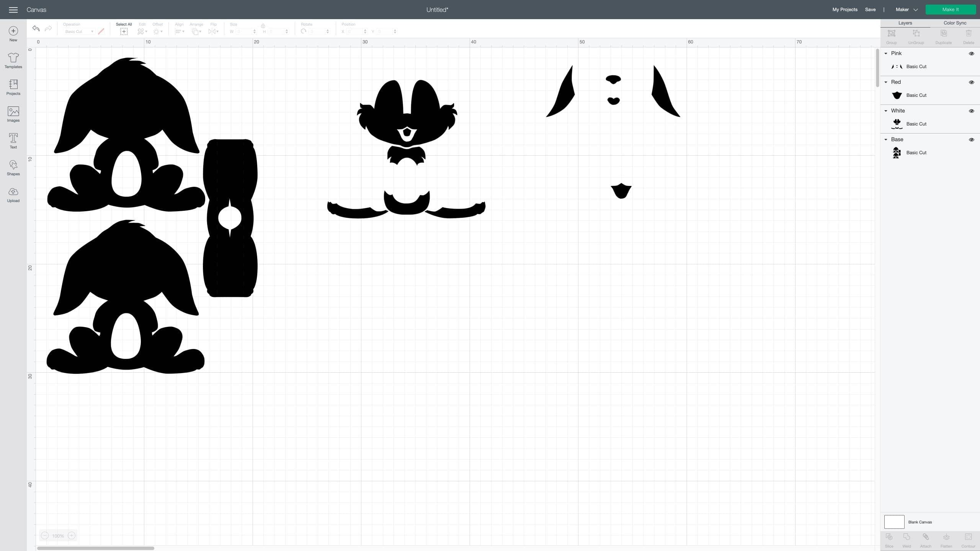Click the horizontal canvas scrollbar
This screenshot has height=551, width=980.
96,548
